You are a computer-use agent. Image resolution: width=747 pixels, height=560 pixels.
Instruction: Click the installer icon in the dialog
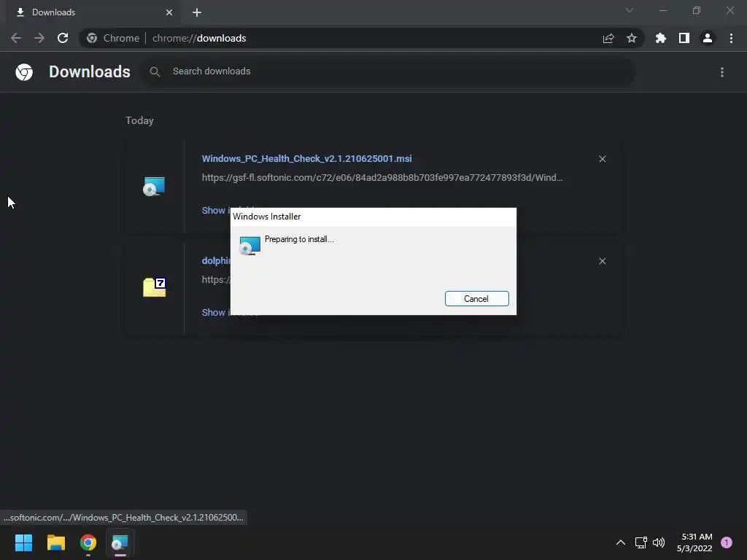click(x=249, y=246)
